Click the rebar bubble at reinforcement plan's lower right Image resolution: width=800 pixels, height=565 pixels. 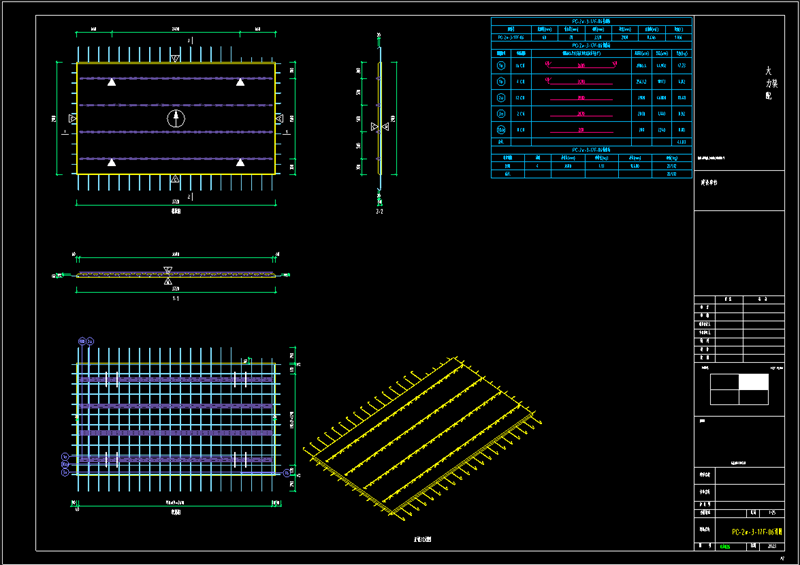pos(286,473)
